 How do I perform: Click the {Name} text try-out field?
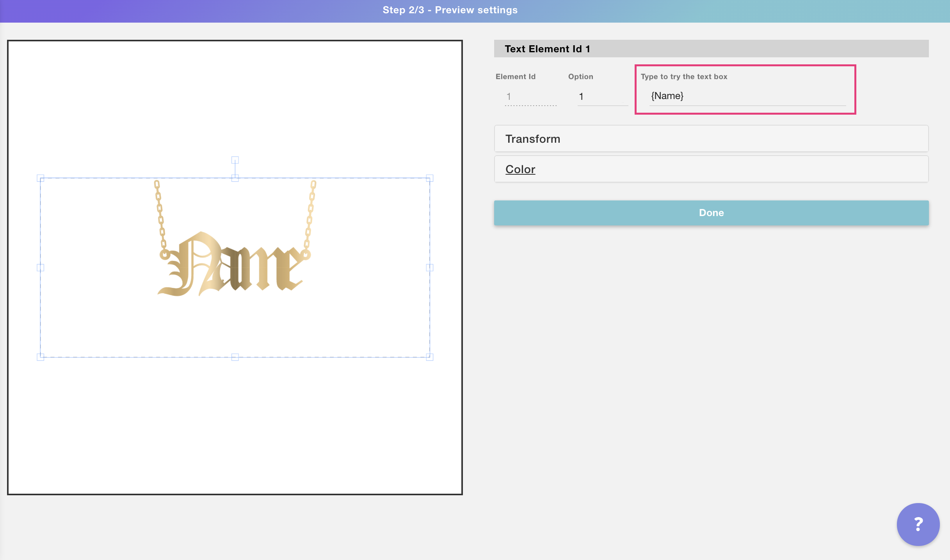747,96
